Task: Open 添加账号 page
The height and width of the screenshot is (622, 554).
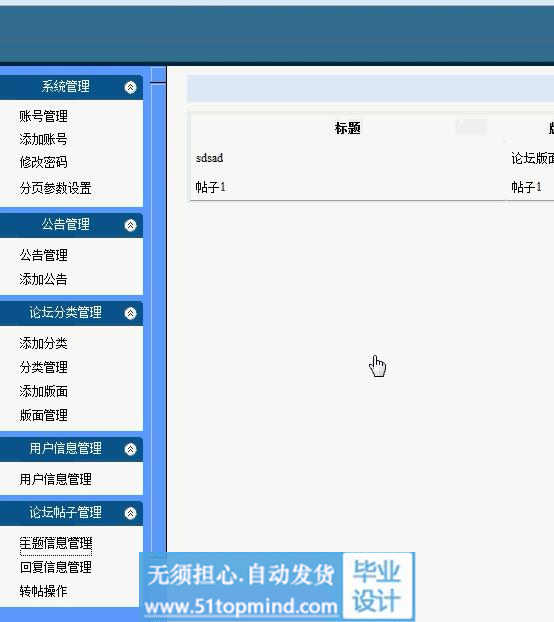Action: [x=44, y=139]
